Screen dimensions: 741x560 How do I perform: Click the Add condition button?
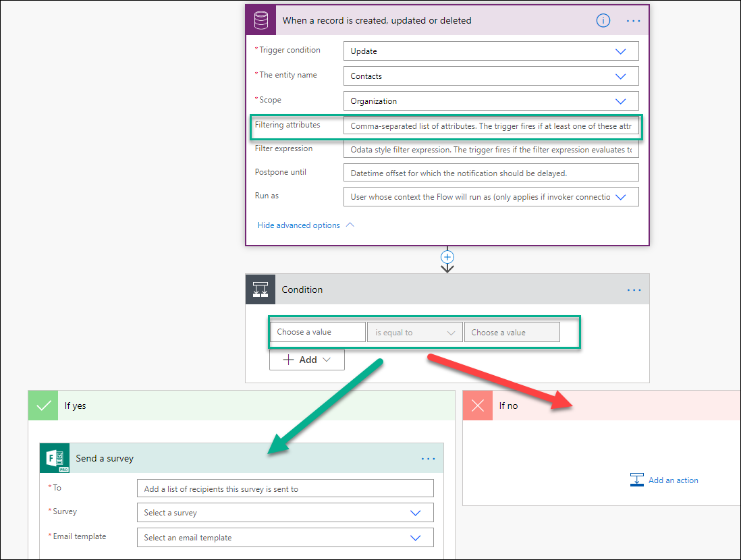click(306, 360)
